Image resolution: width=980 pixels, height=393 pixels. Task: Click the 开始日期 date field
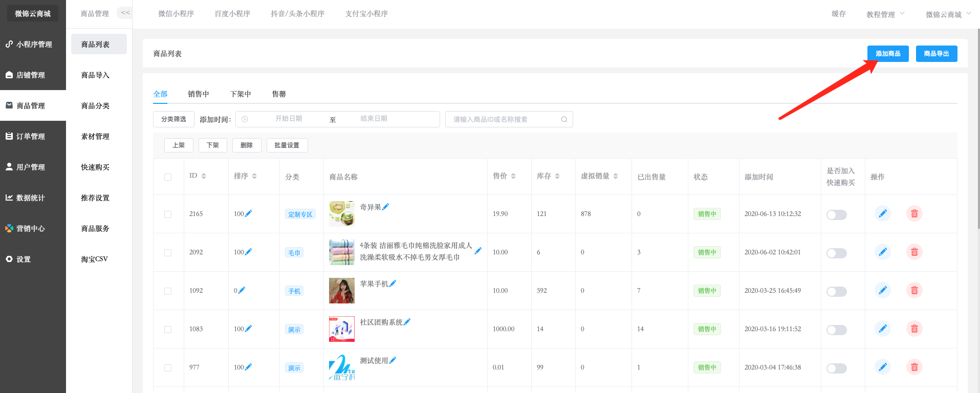(x=289, y=119)
